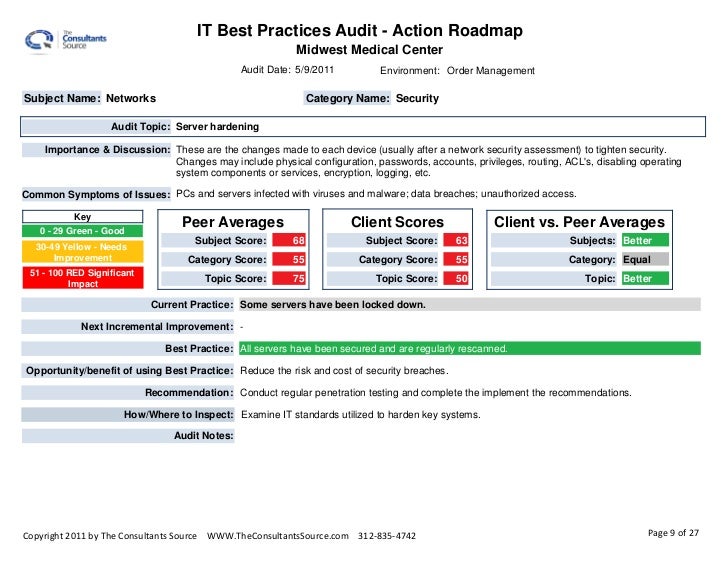Open the WWW.TheConsultantsSource.com link in the footer
Image resolution: width=728 pixels, height=563 pixels.
pyautogui.click(x=278, y=536)
